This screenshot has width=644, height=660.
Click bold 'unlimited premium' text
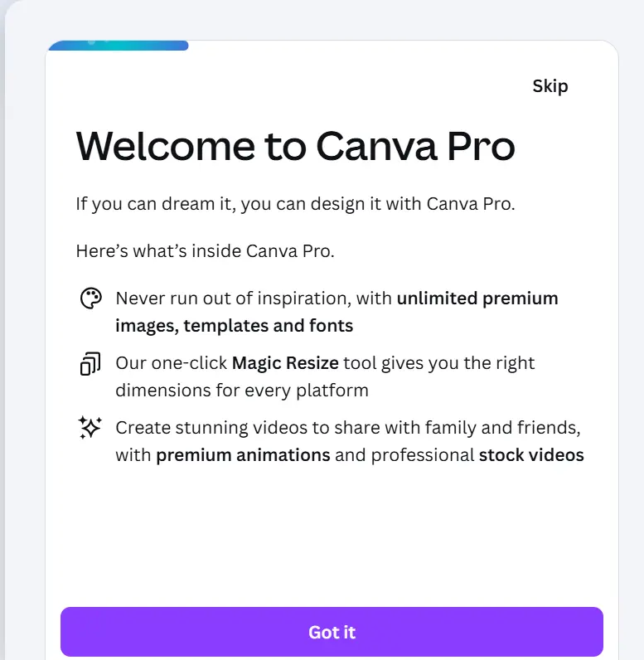[x=477, y=298]
